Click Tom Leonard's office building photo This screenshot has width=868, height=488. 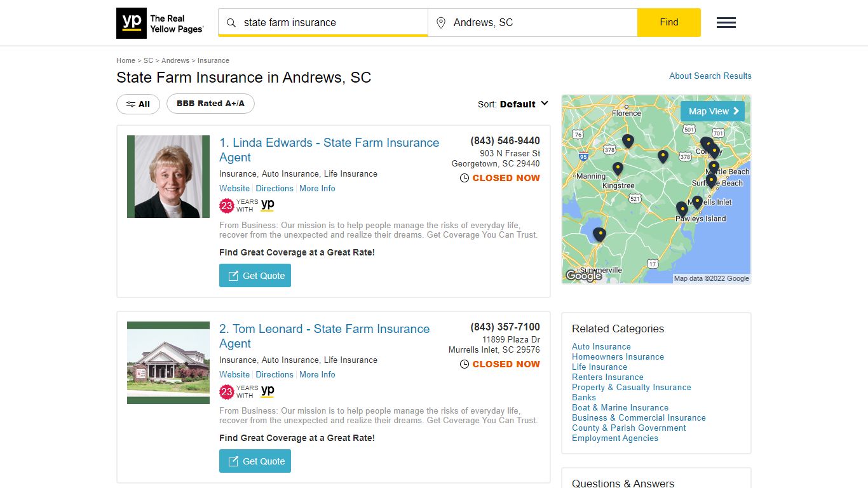[x=168, y=363]
